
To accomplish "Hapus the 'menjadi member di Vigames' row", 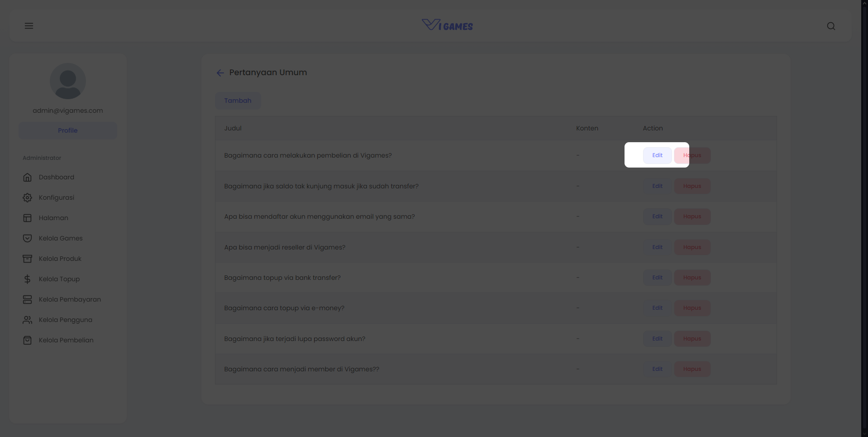I will click(x=692, y=369).
